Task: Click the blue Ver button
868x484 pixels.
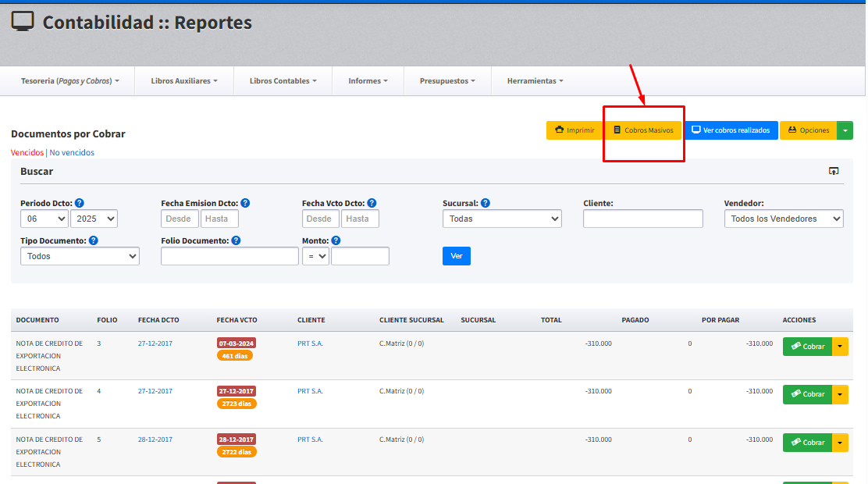Action: point(457,256)
